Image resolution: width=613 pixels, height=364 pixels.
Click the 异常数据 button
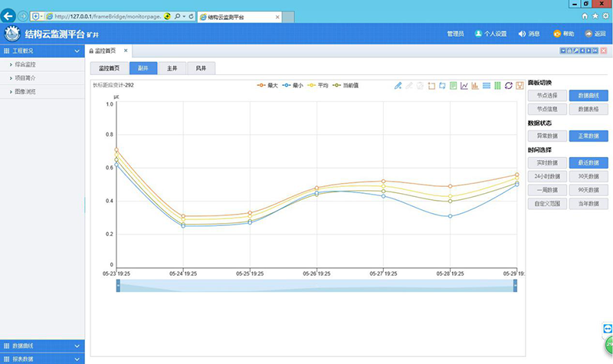(547, 136)
